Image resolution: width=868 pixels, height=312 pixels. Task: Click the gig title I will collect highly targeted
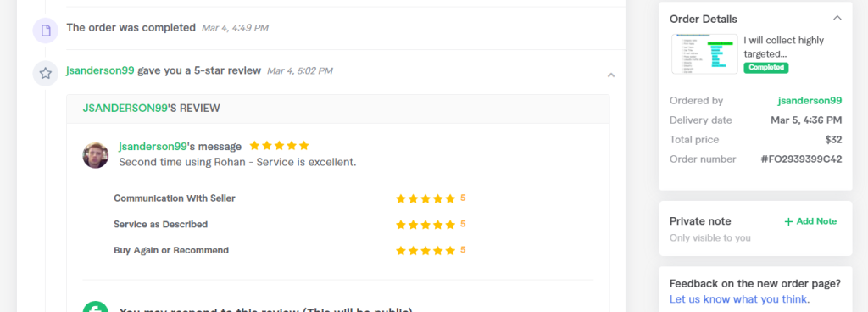click(784, 47)
